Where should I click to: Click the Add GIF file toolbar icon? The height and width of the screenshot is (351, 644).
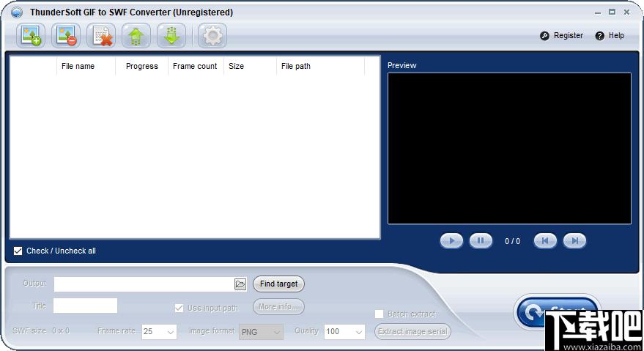[x=30, y=36]
